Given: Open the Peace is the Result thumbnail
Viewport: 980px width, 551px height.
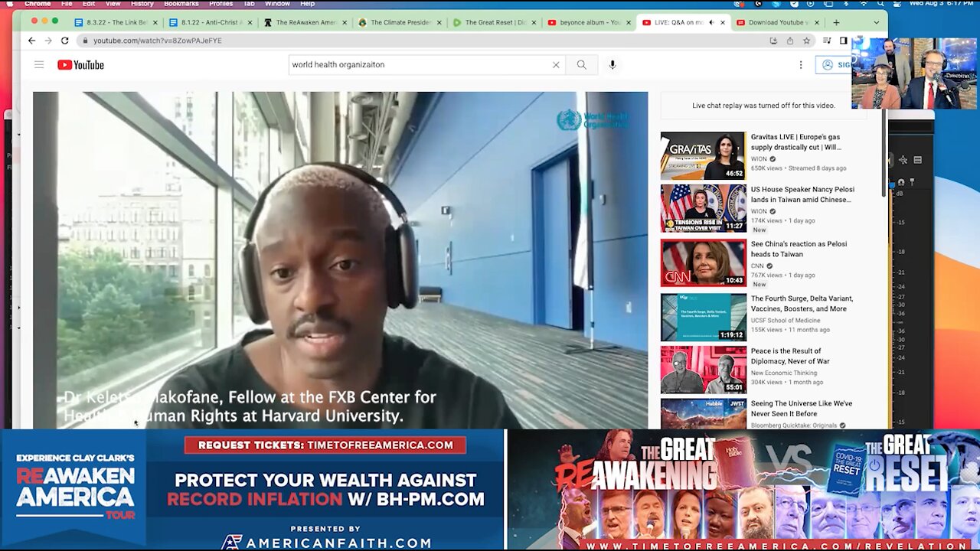Looking at the screenshot, I should coord(703,370).
